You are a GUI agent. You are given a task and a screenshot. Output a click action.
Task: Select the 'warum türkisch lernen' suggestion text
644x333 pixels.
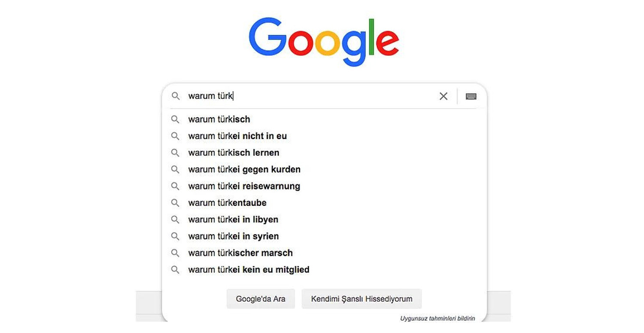(234, 153)
